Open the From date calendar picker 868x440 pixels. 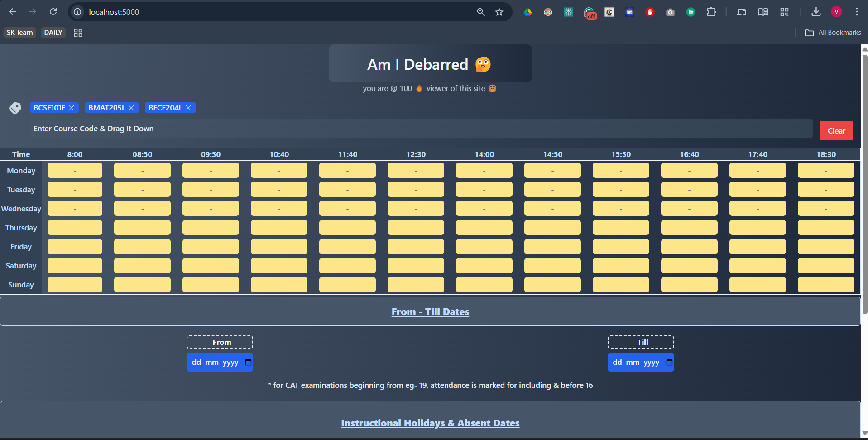[248, 362]
